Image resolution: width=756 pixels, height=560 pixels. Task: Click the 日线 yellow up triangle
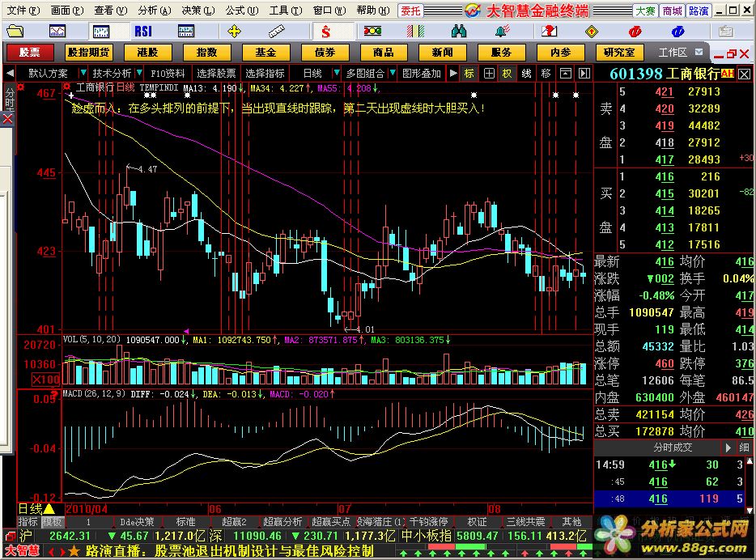tap(49, 509)
